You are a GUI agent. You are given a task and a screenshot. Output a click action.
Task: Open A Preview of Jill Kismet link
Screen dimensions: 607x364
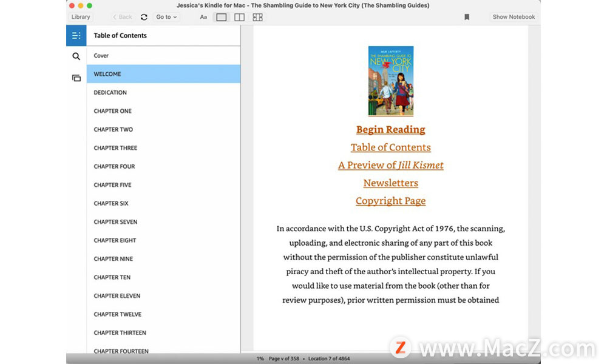click(x=390, y=165)
